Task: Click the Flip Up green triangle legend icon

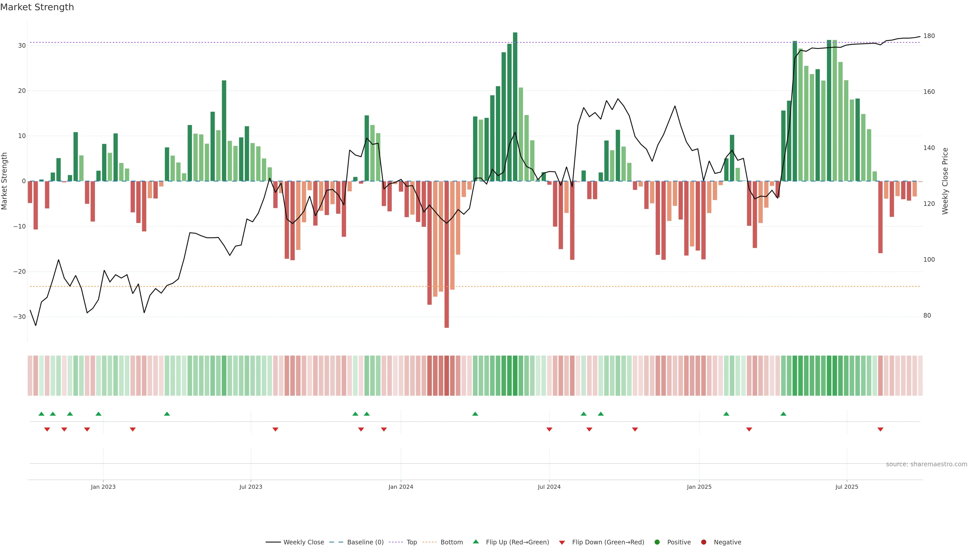Action: pos(475,542)
